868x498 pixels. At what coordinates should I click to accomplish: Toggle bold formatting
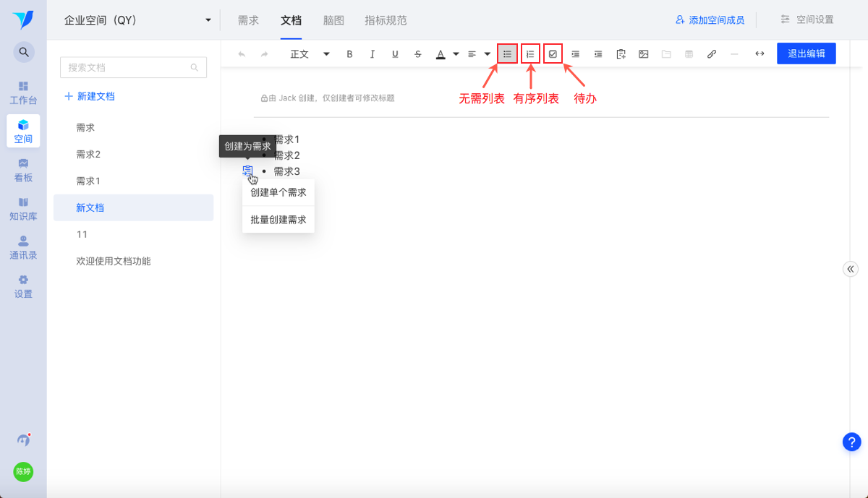(349, 54)
